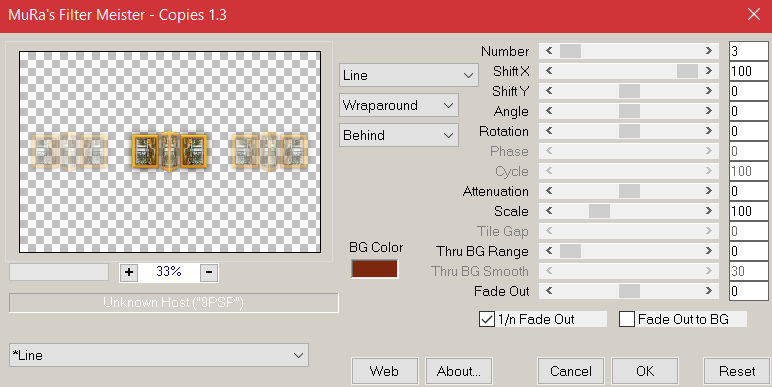Click right arrow of Attenuation slider

click(708, 191)
